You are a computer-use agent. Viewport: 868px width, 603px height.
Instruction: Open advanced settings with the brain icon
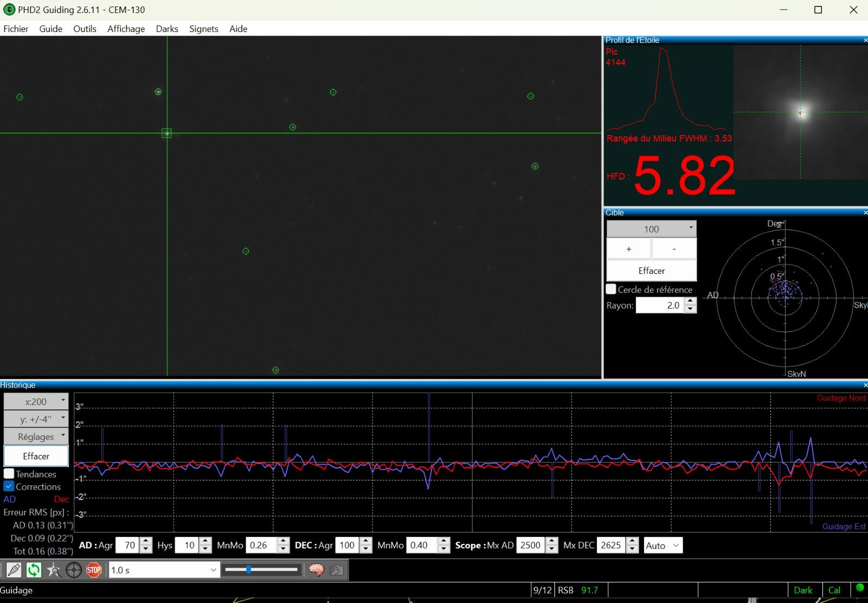[316, 570]
